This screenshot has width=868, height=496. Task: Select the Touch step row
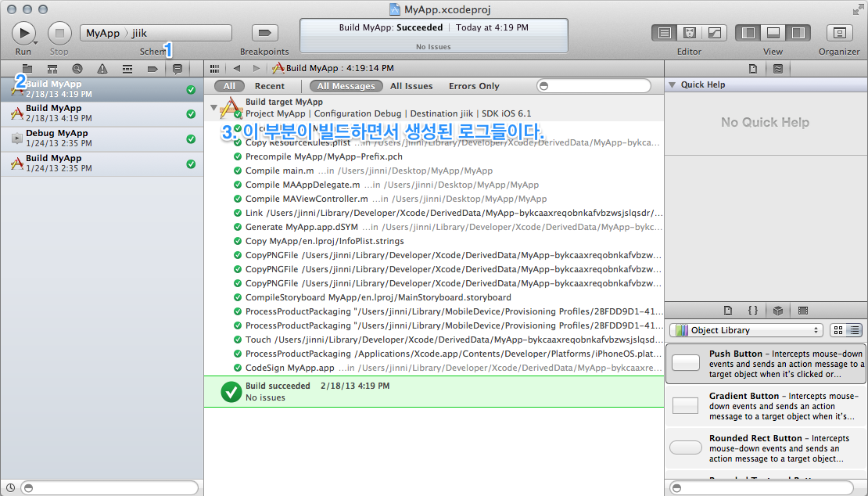click(x=434, y=340)
